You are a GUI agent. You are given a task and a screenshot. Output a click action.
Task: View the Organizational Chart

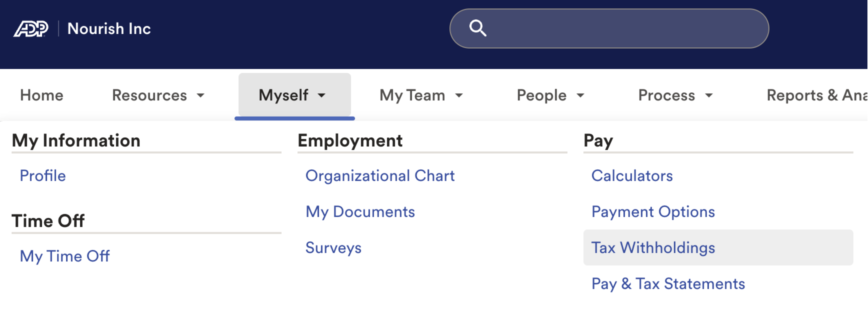(380, 176)
